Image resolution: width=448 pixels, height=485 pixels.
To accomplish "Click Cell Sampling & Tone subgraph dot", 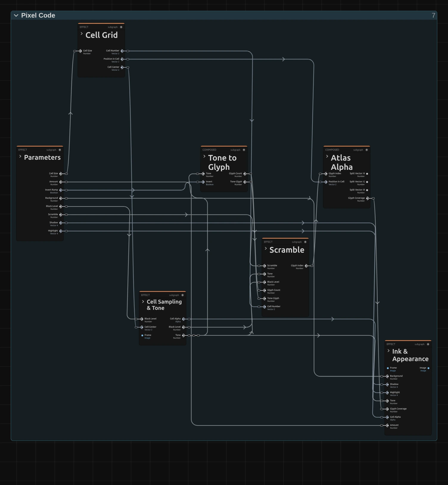I will click(x=183, y=295).
